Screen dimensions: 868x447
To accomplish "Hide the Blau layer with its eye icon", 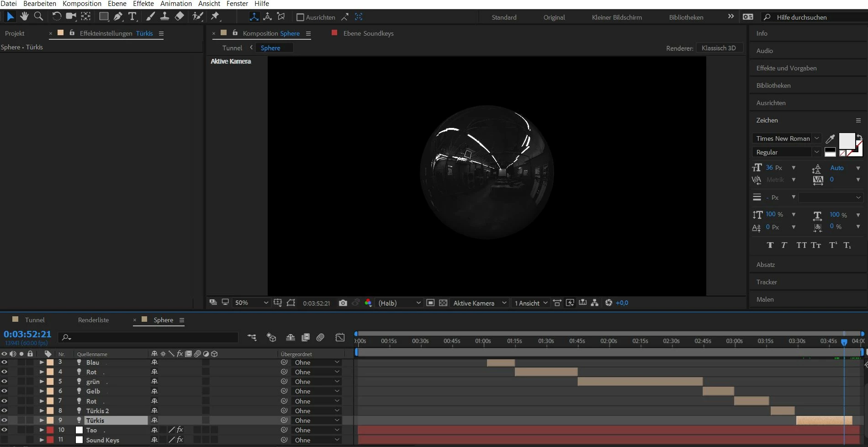I will click(x=4, y=362).
